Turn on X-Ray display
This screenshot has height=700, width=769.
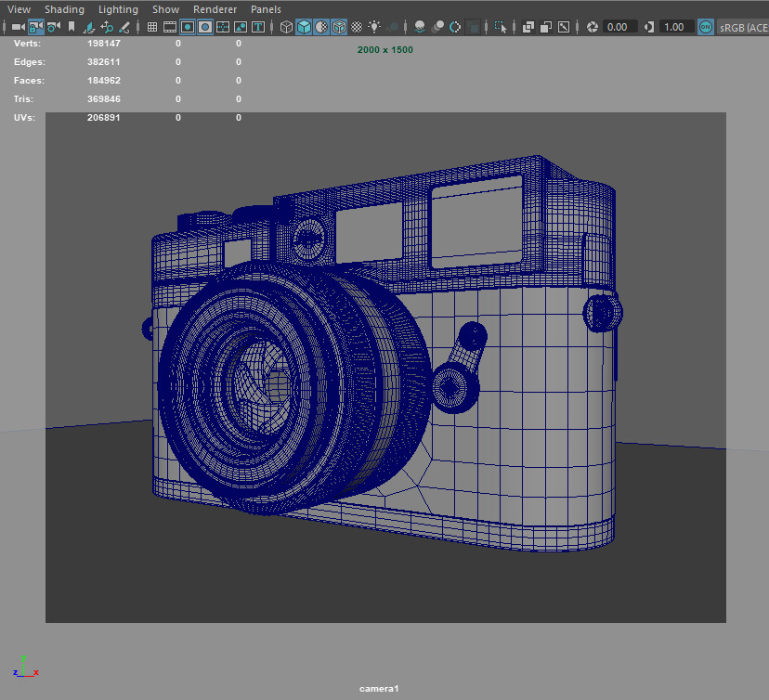click(x=529, y=27)
